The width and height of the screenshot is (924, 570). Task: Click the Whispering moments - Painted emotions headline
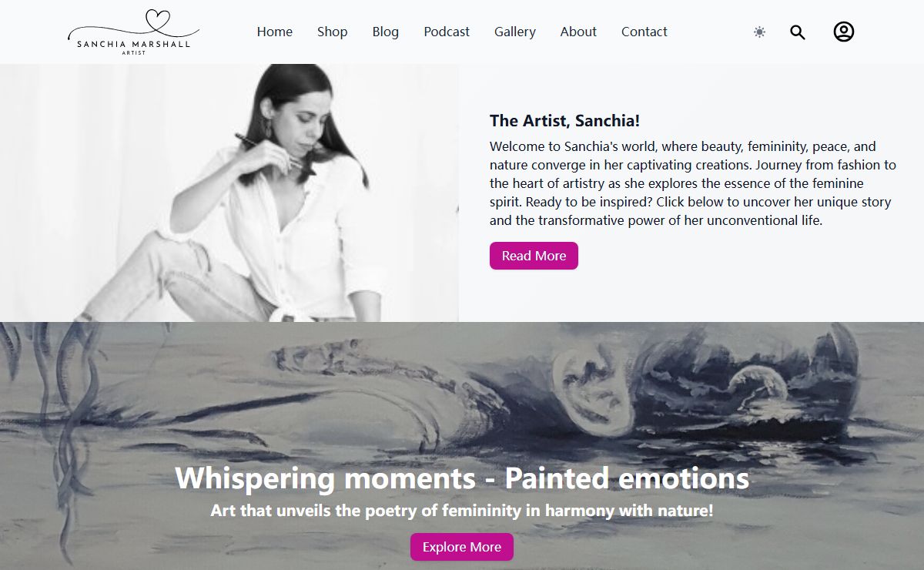pos(462,478)
